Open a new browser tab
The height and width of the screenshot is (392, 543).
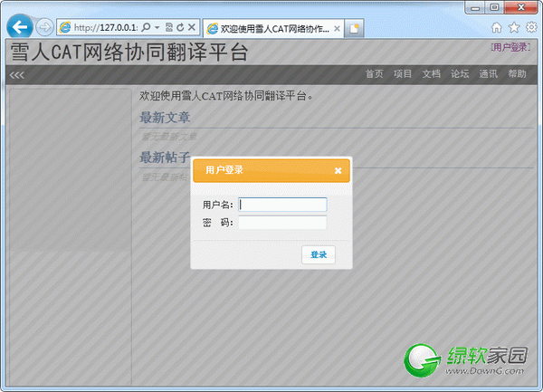(x=354, y=28)
